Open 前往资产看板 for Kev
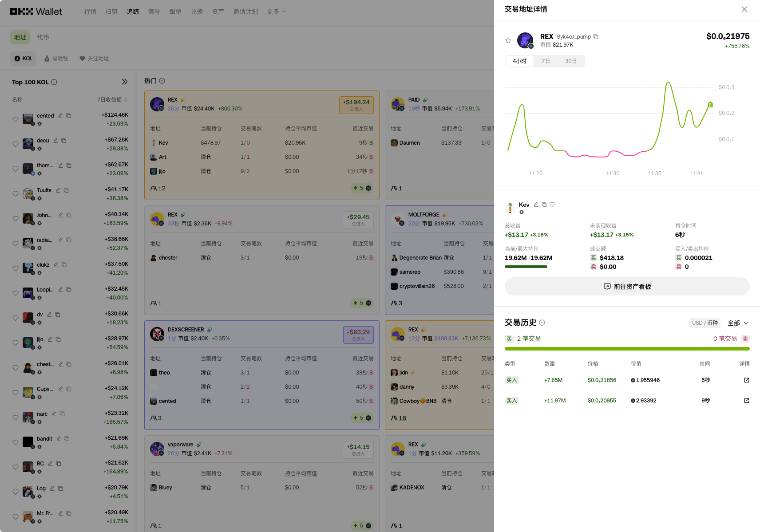 627,286
